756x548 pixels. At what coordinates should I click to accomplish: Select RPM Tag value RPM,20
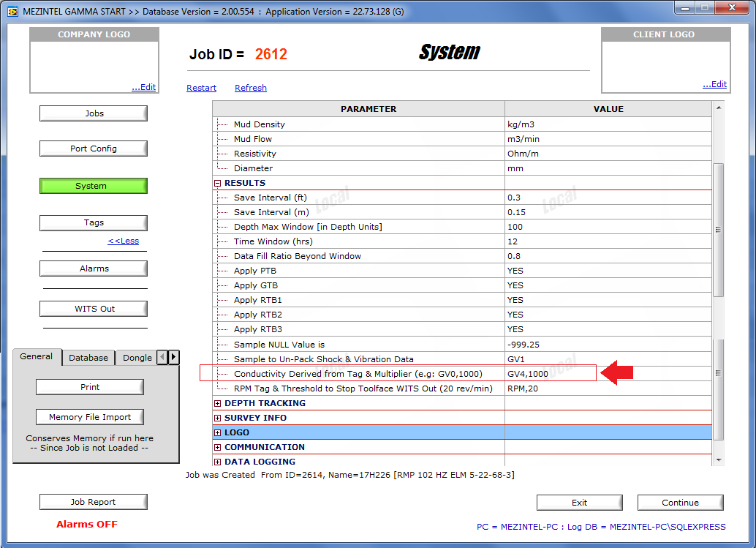pyautogui.click(x=608, y=389)
